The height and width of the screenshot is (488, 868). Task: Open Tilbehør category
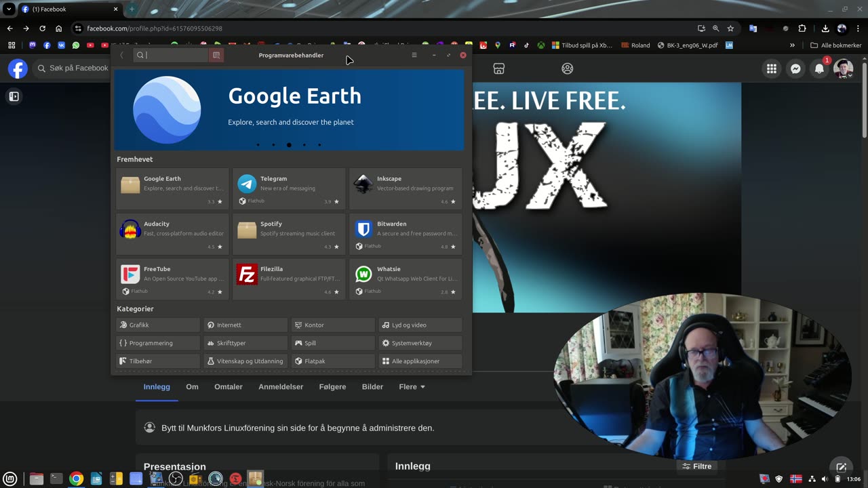158,361
